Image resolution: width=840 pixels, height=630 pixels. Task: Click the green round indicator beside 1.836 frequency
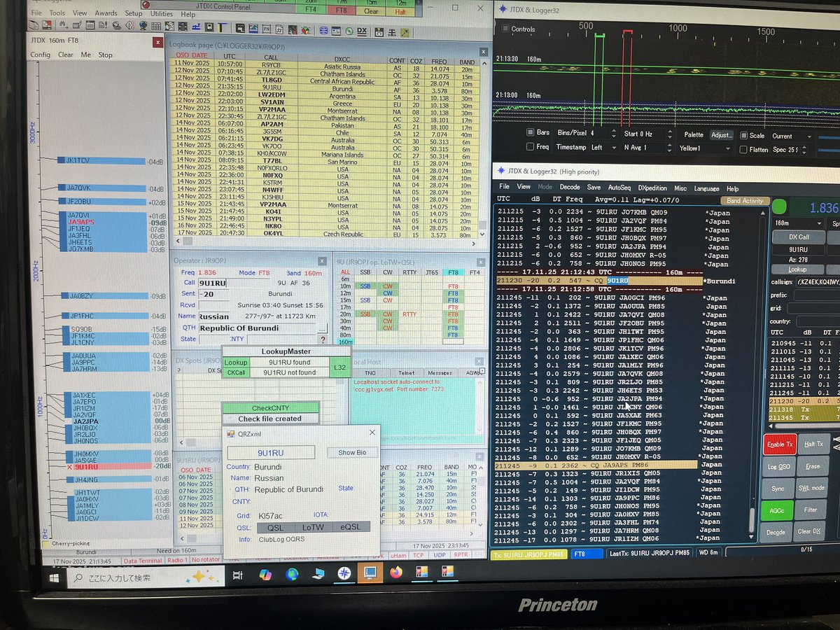tap(780, 207)
